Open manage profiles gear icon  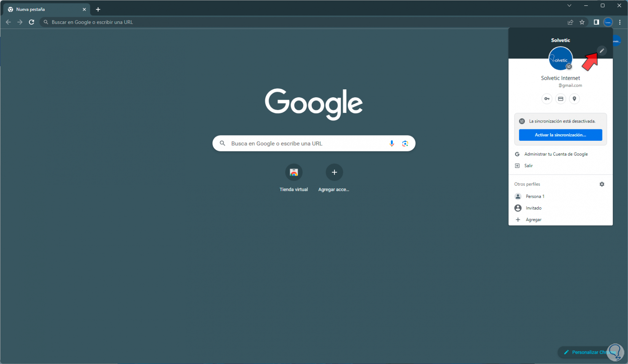pos(602,184)
